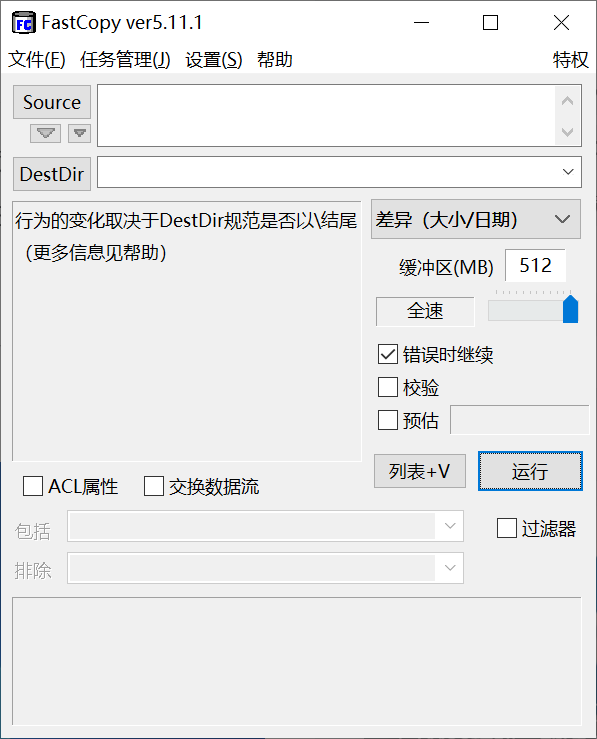Expand the DestDir path dropdown
Image resolution: width=597 pixels, height=739 pixels.
pos(568,172)
